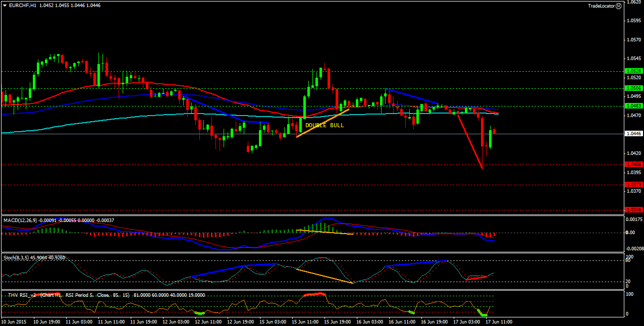644x326 pixels.
Task: Click the 1.0370 value on price scale
Action: [x=633, y=191]
